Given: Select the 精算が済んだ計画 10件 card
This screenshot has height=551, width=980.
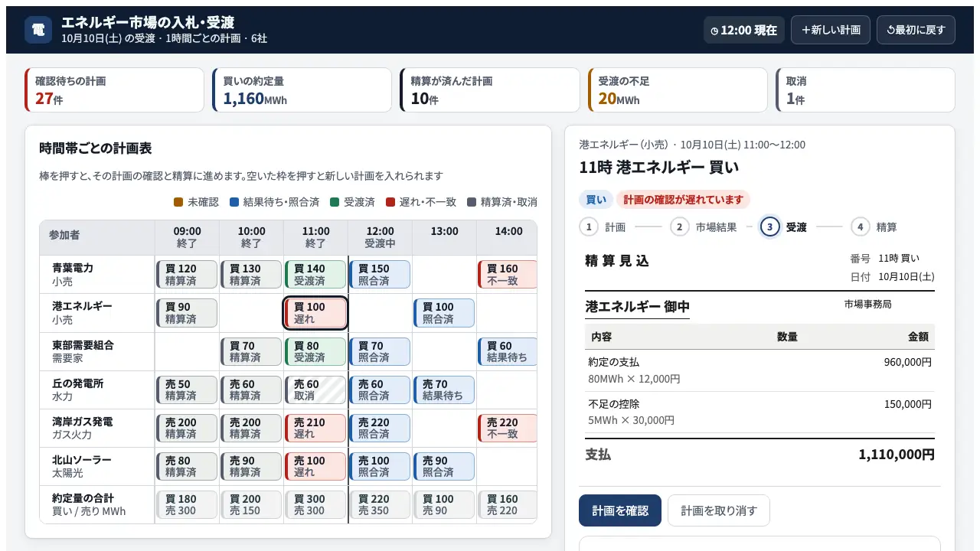Looking at the screenshot, I should pyautogui.click(x=490, y=90).
